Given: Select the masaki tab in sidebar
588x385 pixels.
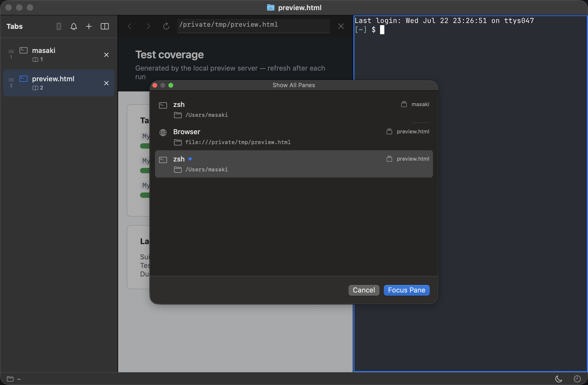Looking at the screenshot, I should [59, 55].
